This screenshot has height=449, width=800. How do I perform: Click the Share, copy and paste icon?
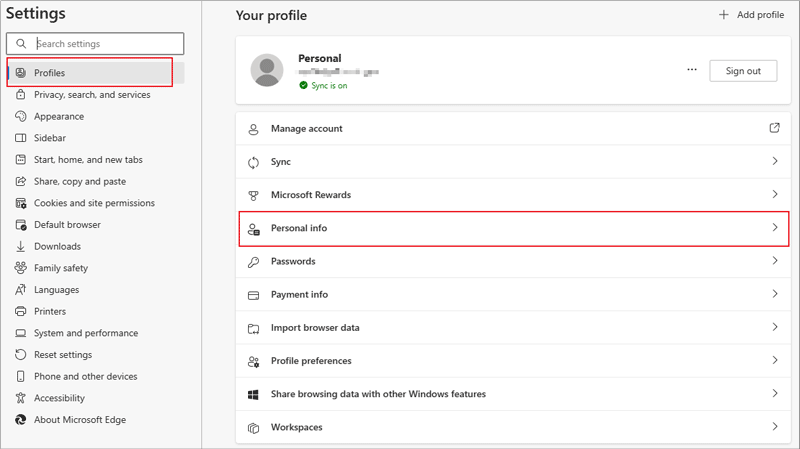[x=20, y=181]
